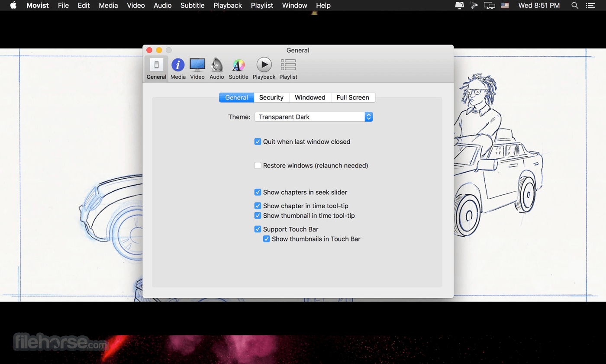The width and height of the screenshot is (606, 364).
Task: Open Spotlight search in menu bar
Action: click(x=575, y=6)
